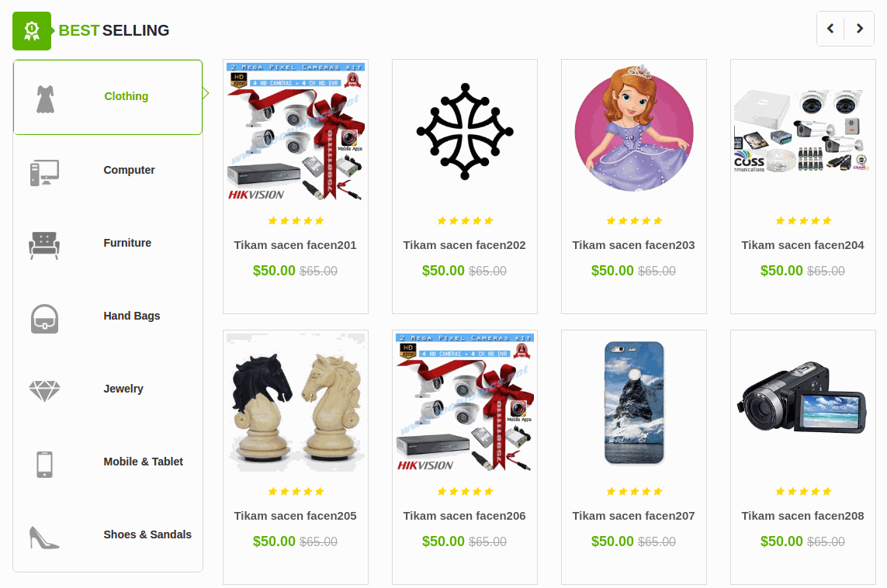The height and width of the screenshot is (588, 887).
Task: Go to next best selling slide
Action: click(860, 28)
